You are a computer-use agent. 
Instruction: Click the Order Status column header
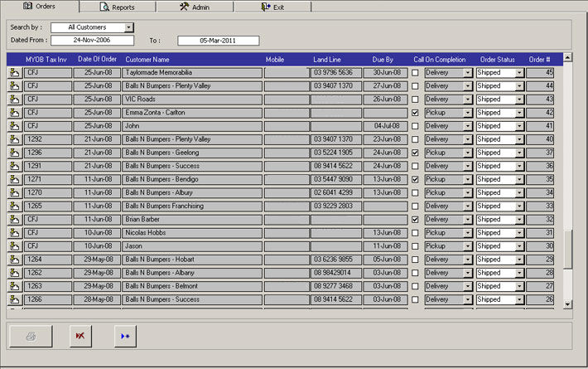click(x=497, y=60)
